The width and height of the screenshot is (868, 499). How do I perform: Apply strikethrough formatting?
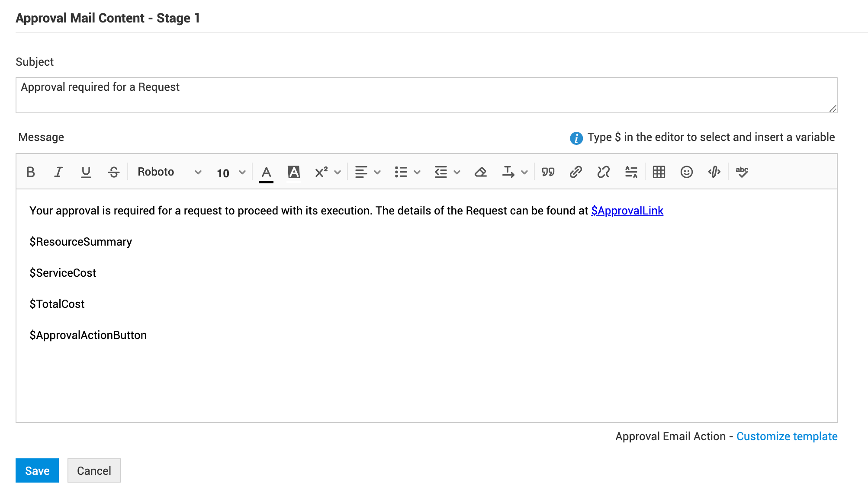[x=114, y=172]
